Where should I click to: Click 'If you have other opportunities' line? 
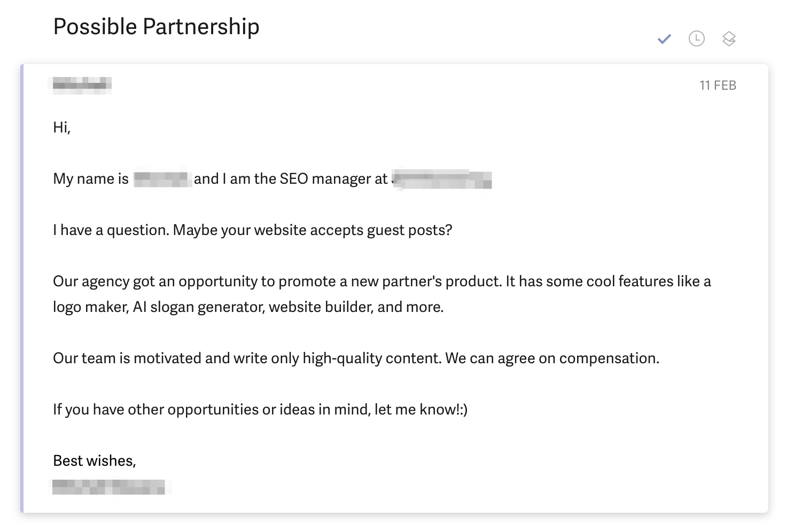click(260, 410)
